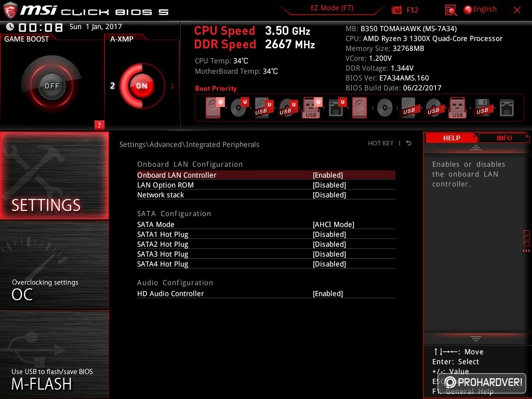The width and height of the screenshot is (532, 399).
Task: Select the UEFI USB CD/DVD boot icon
Action: click(288, 108)
